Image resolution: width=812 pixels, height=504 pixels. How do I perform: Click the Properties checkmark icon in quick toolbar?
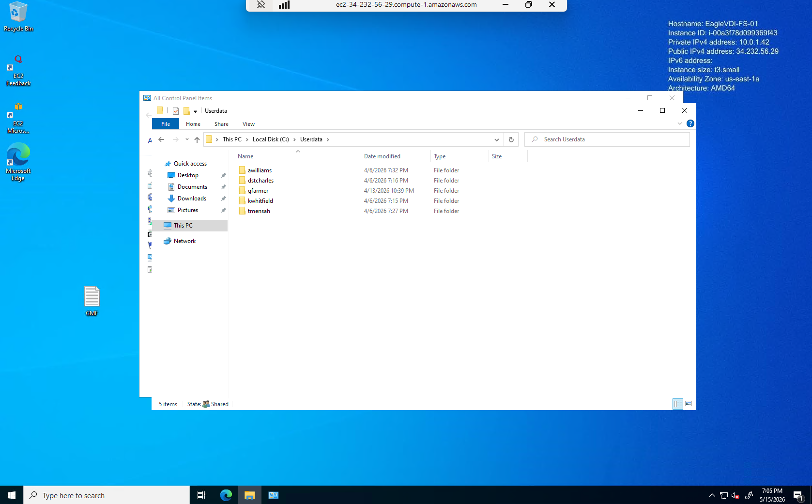[x=176, y=111]
